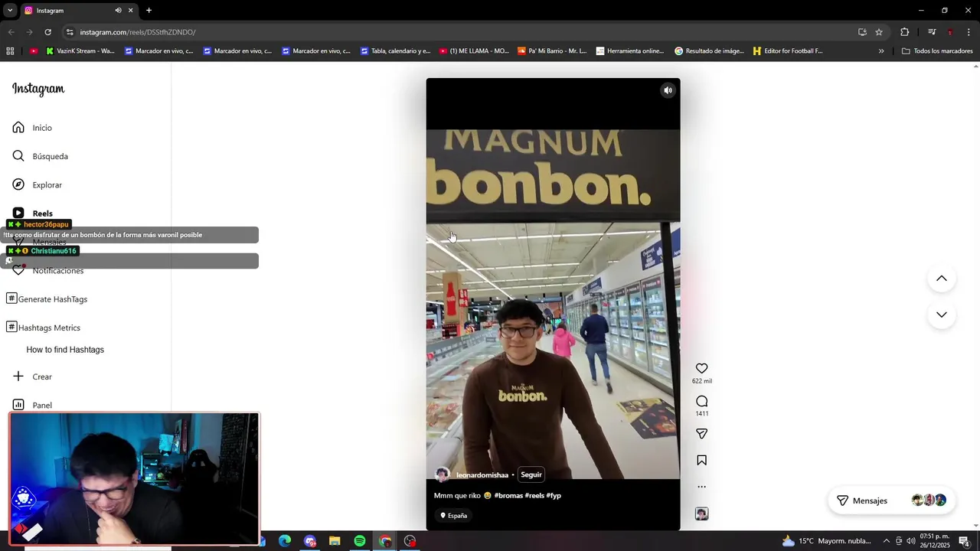Click the #bromas hashtag
Image resolution: width=980 pixels, height=551 pixels.
tap(508, 496)
